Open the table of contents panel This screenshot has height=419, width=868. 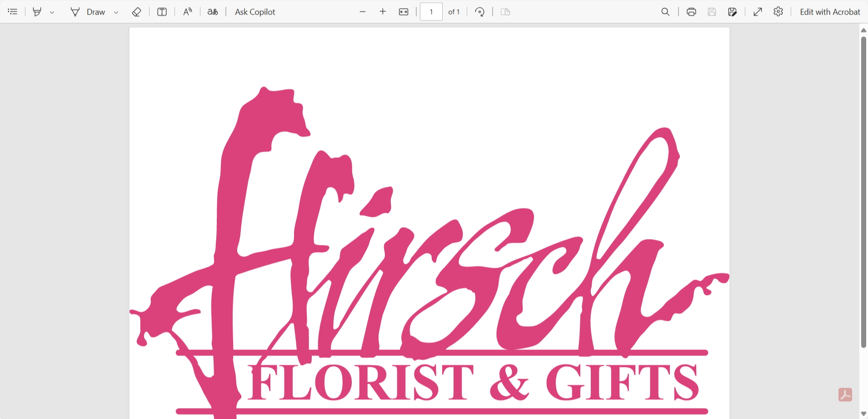pyautogui.click(x=13, y=12)
